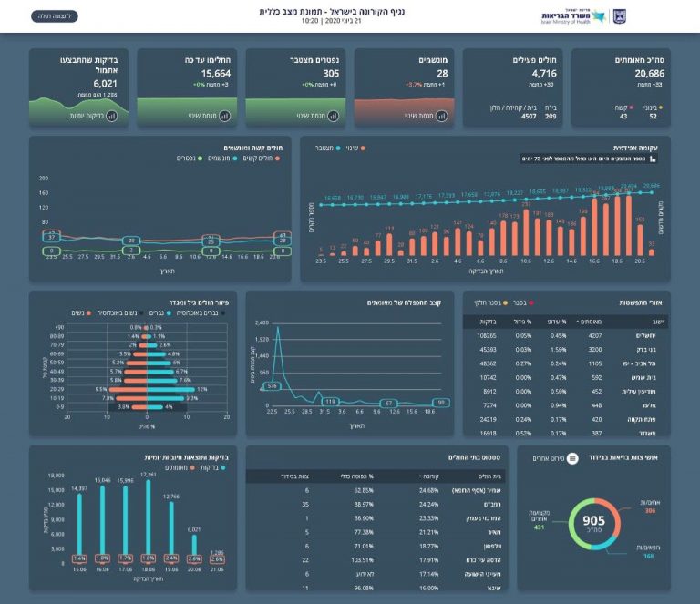Select Bnei Brak row (3200) in spread table
700x604 pixels.
(565, 348)
